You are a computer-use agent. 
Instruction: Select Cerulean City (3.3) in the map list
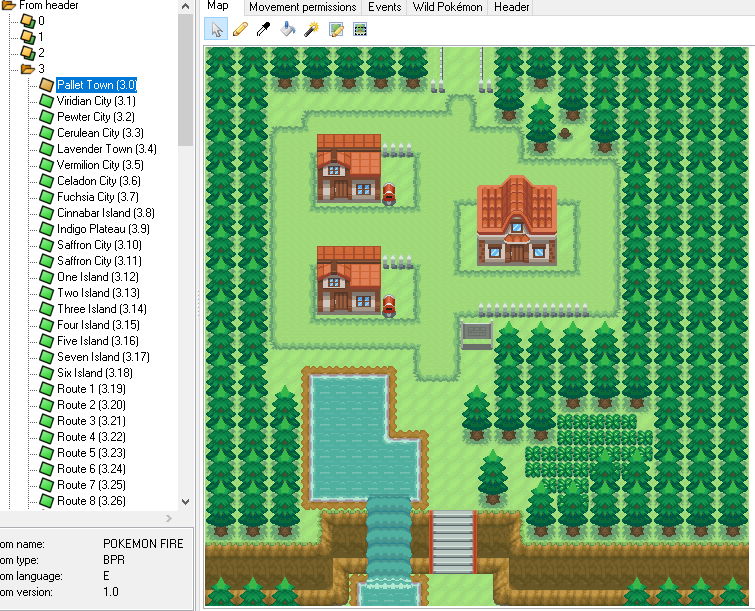click(100, 133)
